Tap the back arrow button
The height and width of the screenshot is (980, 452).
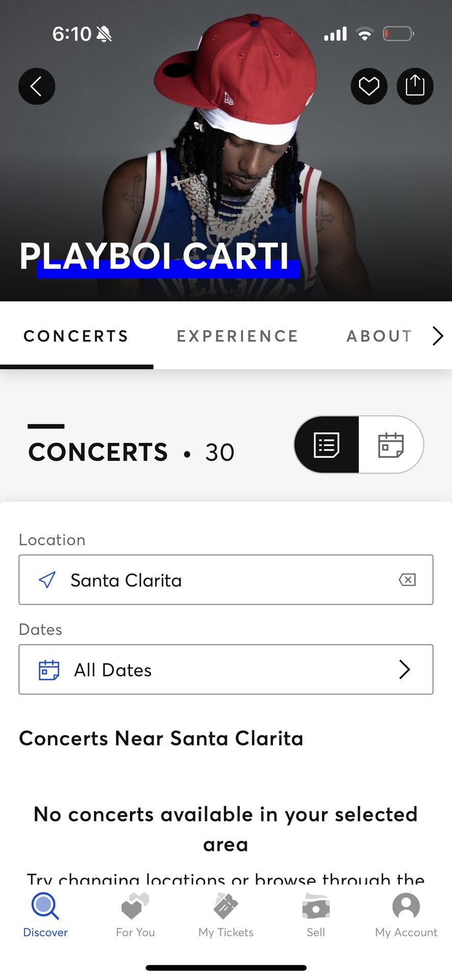pyautogui.click(x=37, y=86)
